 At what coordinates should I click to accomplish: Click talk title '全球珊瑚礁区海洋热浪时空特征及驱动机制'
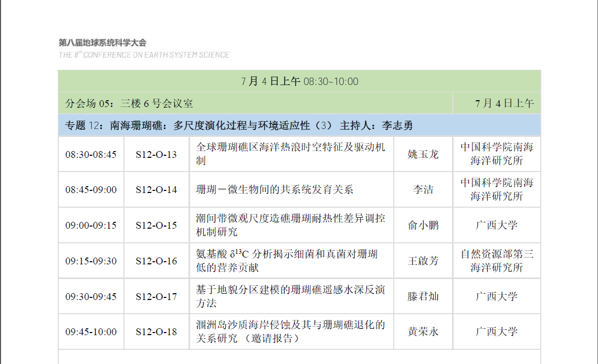point(290,154)
